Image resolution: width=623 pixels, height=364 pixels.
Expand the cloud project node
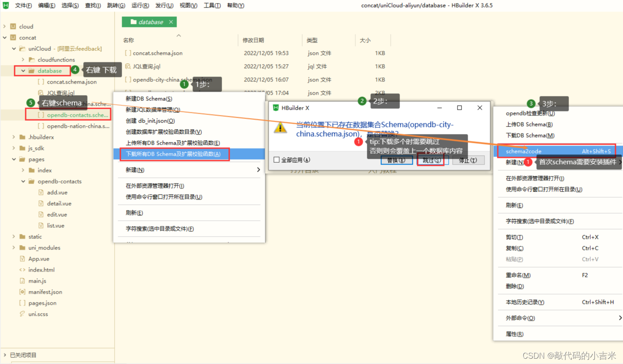[4, 27]
